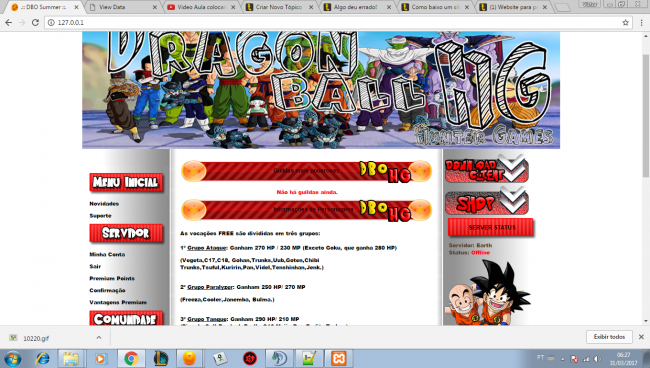Open the Chrome three-dot menu

point(641,23)
